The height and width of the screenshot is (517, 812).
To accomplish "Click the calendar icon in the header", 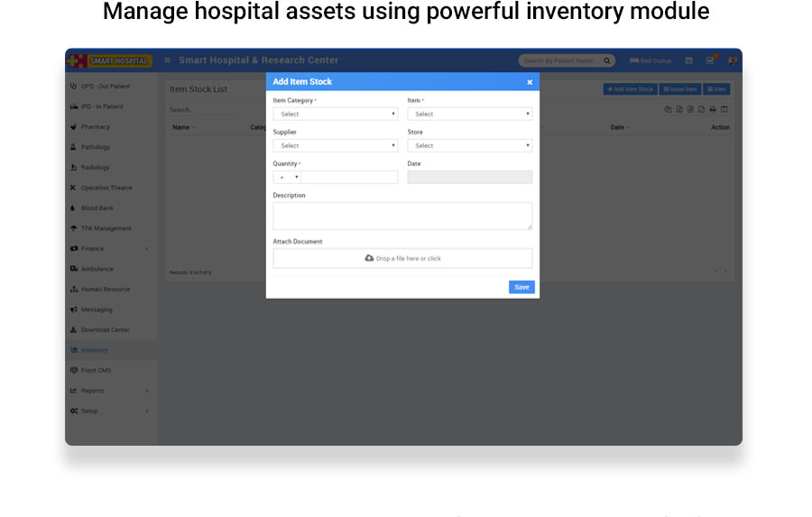I will click(688, 60).
